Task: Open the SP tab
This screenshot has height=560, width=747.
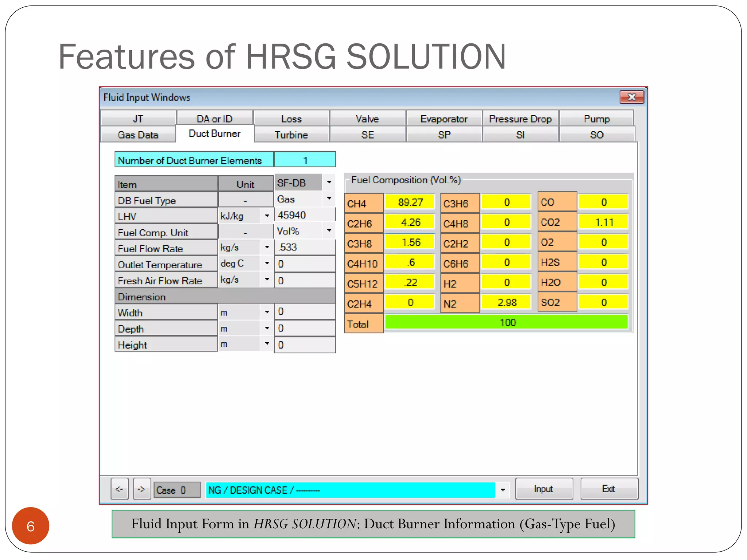Action: (444, 135)
